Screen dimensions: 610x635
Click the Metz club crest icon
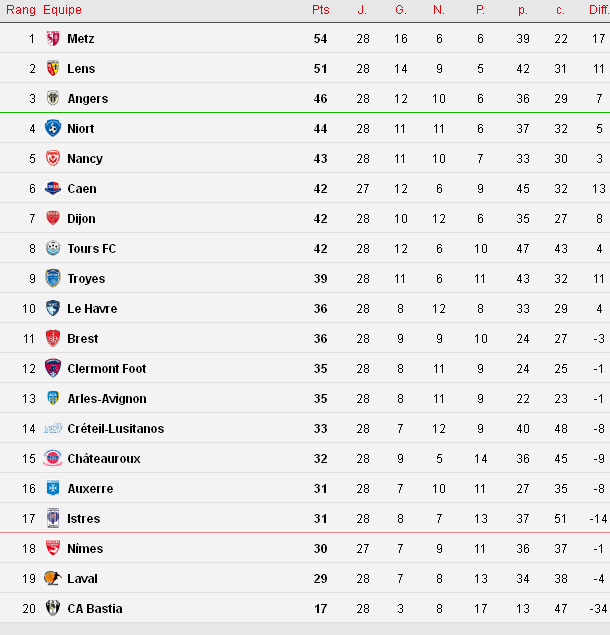click(53, 39)
